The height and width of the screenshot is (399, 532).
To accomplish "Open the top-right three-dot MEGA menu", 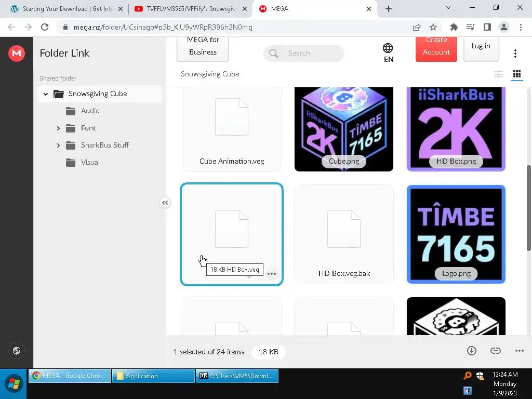I will [x=515, y=54].
